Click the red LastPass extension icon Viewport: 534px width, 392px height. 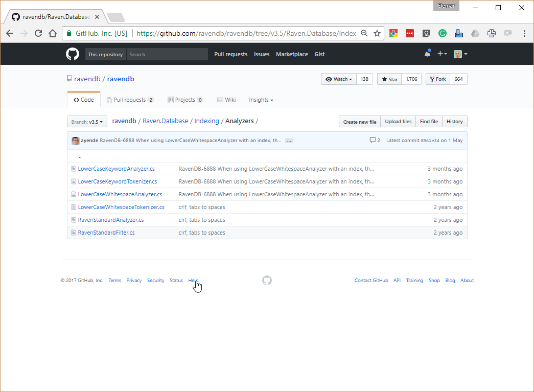[410, 33]
